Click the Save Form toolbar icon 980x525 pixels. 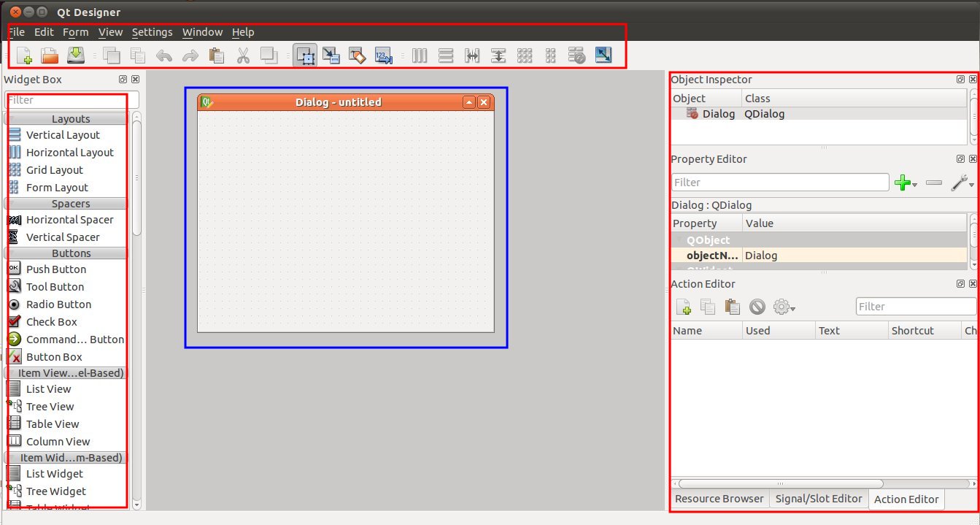pos(76,55)
